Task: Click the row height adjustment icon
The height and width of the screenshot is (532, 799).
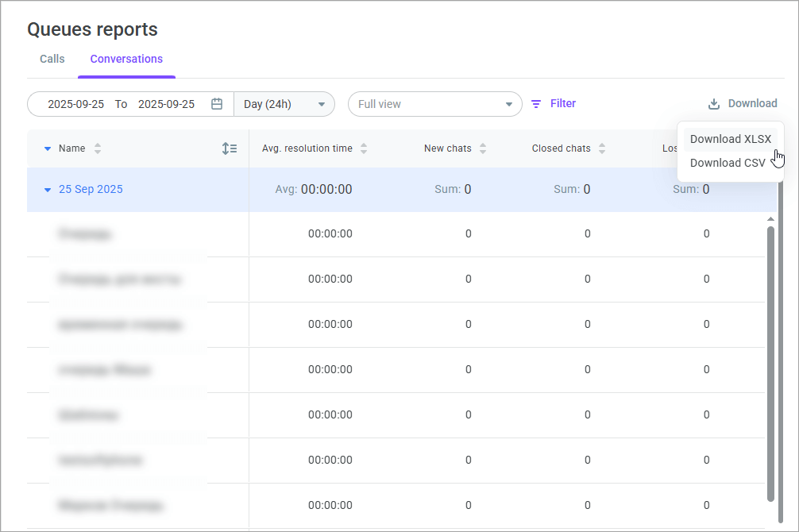Action: [x=230, y=148]
